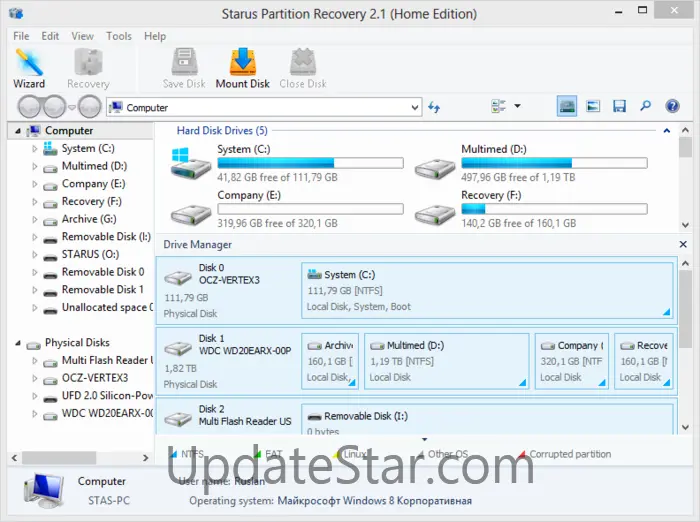Expand Company (E:) tree node

click(x=35, y=184)
